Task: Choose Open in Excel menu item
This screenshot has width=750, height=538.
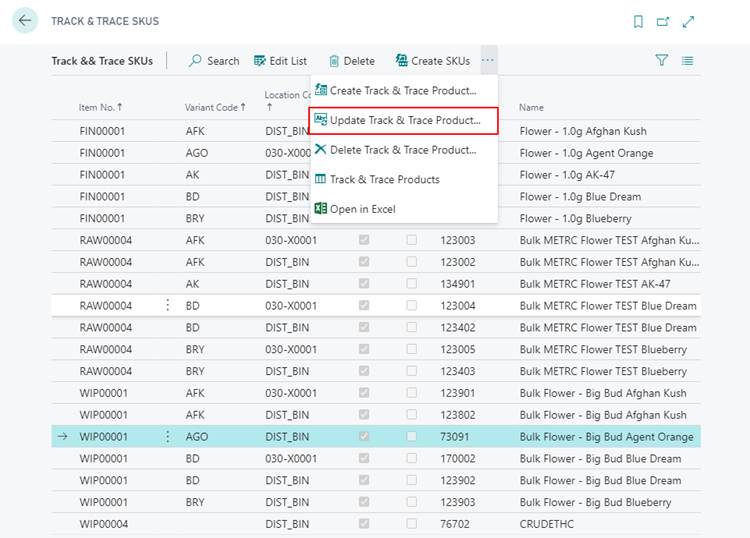Action: (x=362, y=209)
